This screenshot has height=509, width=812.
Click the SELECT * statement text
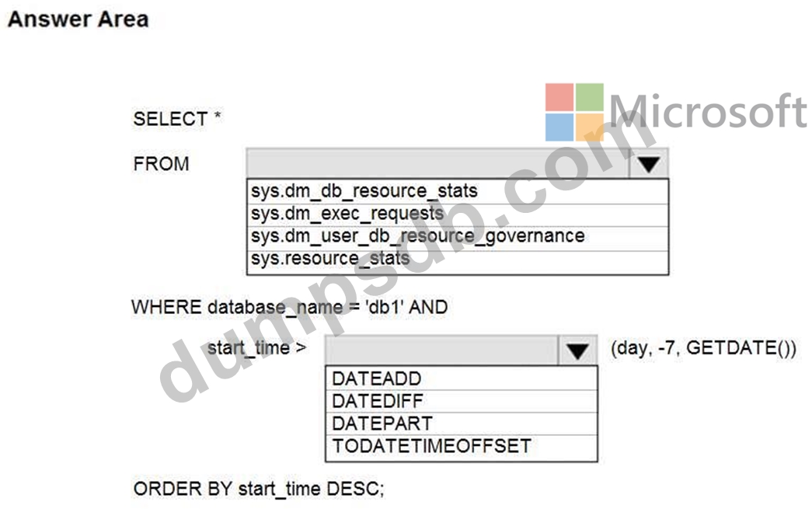177,119
